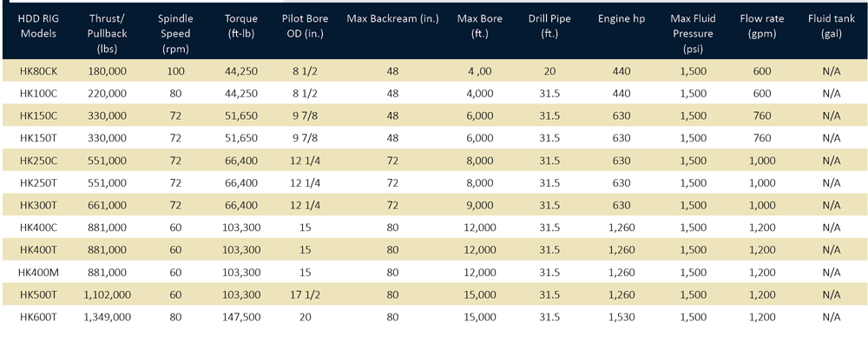
Task: Select the Torque (ft-lb) column header
Action: click(240, 26)
